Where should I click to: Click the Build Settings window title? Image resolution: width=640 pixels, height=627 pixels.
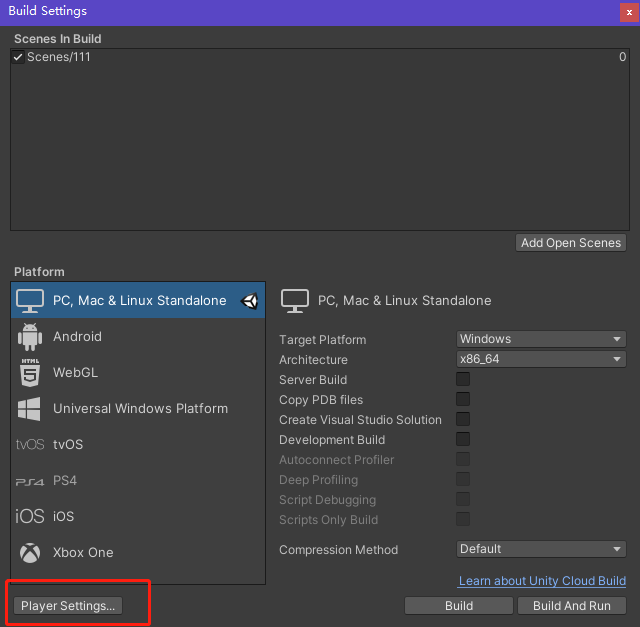coord(47,11)
